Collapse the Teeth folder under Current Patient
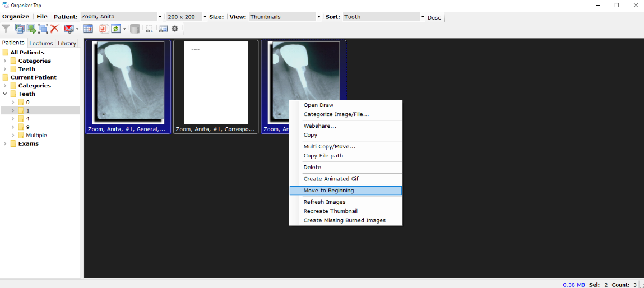Image resolution: width=644 pixels, height=288 pixels. 5,94
